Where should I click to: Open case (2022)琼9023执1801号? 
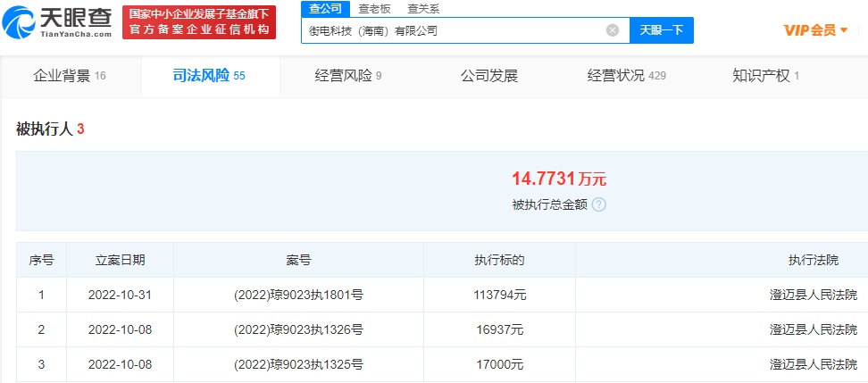[298, 295]
